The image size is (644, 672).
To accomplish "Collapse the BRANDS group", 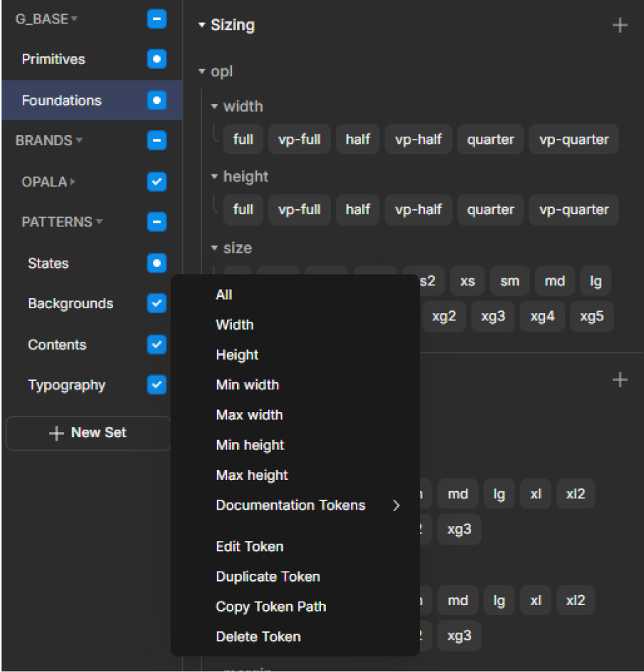I will point(79,141).
